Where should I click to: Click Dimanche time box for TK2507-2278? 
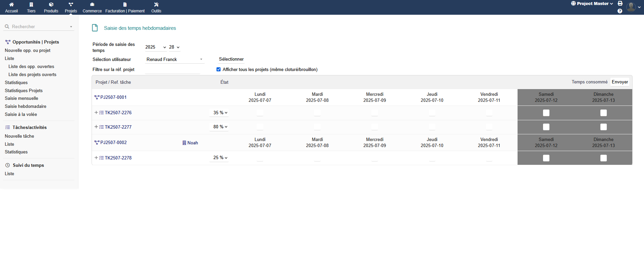point(603,158)
